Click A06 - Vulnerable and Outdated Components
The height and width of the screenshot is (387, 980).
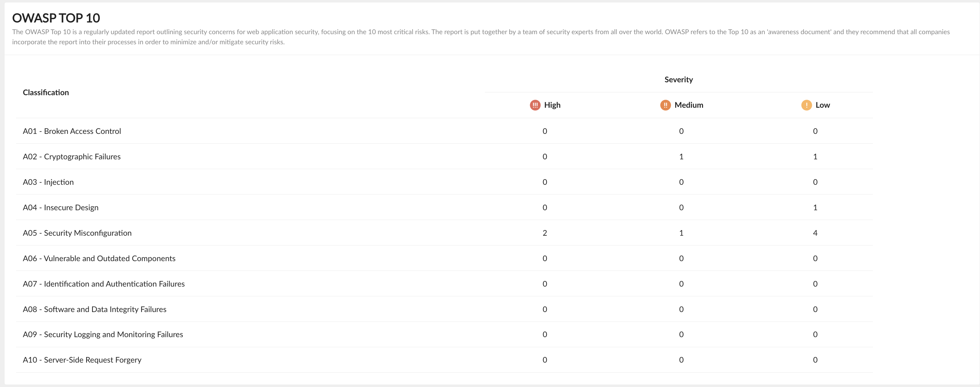99,258
